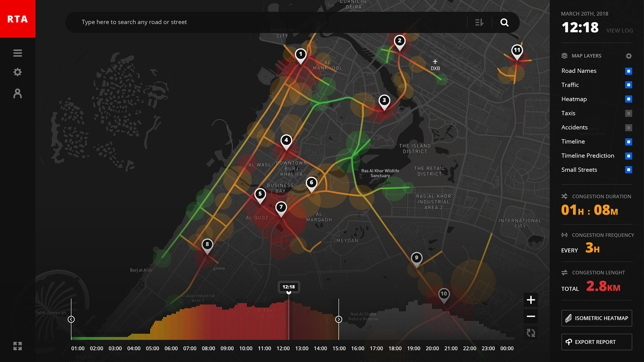
Task: Open the filter list icon in search bar
Action: point(479,22)
